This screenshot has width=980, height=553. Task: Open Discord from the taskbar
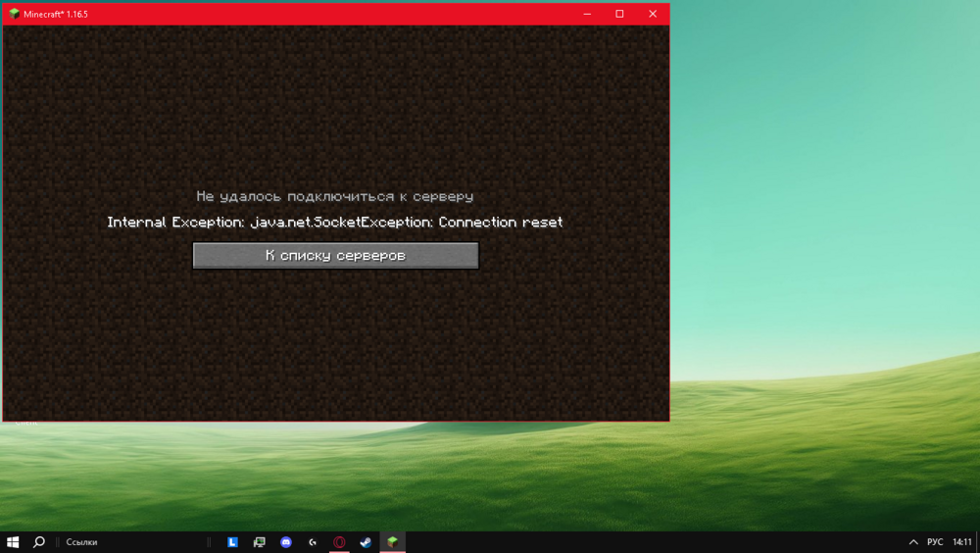(286, 541)
